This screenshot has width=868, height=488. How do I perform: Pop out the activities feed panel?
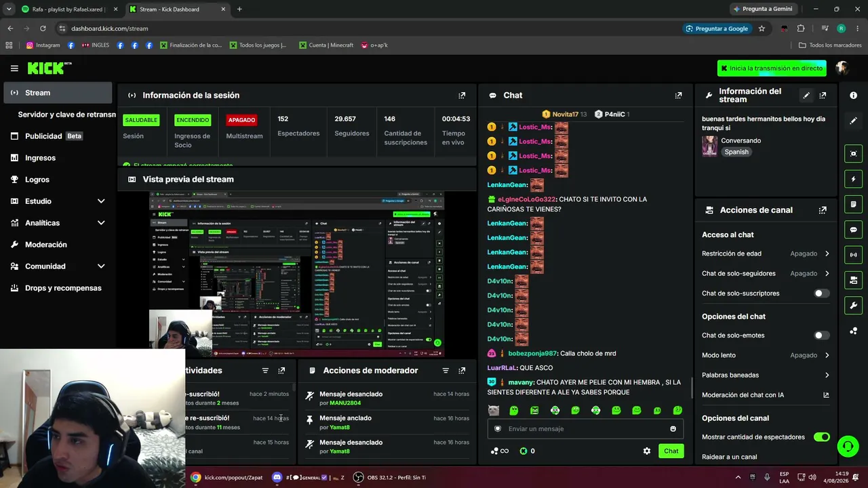coord(281,371)
